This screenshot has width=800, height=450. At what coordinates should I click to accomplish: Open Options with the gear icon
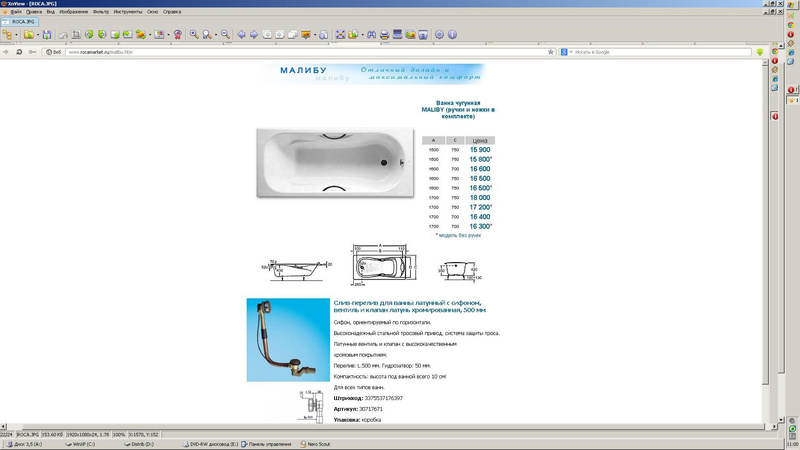439,35
